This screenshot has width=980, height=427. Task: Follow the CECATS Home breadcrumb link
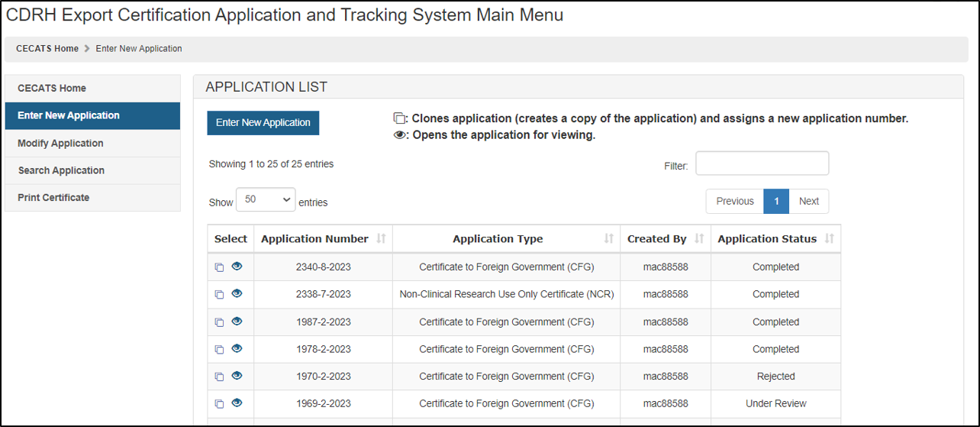coord(47,48)
